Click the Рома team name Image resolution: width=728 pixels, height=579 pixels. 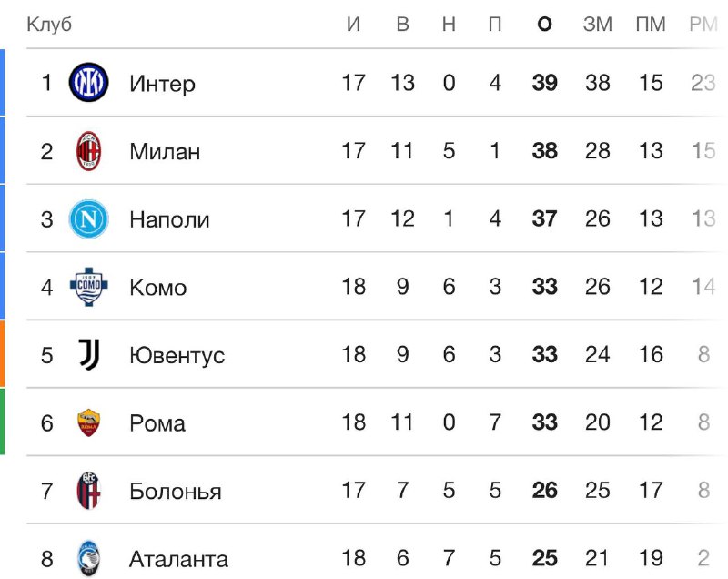tap(157, 423)
